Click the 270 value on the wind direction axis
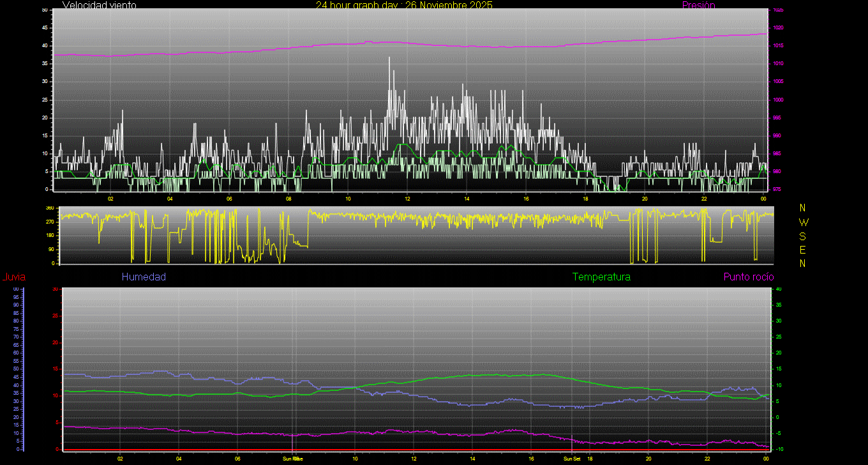 click(x=49, y=222)
